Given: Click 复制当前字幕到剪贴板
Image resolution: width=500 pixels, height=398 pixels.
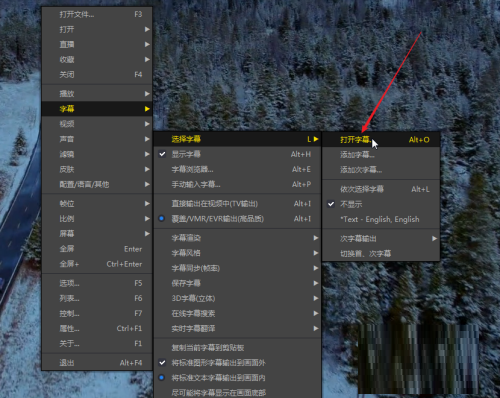Looking at the screenshot, I should [237, 348].
